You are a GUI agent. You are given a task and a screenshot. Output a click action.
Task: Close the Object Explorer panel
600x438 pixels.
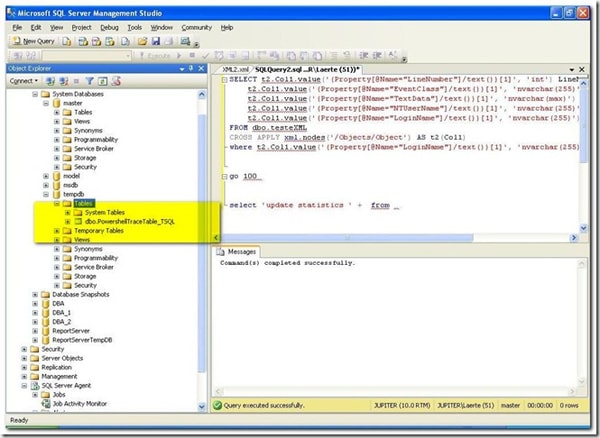click(x=201, y=68)
